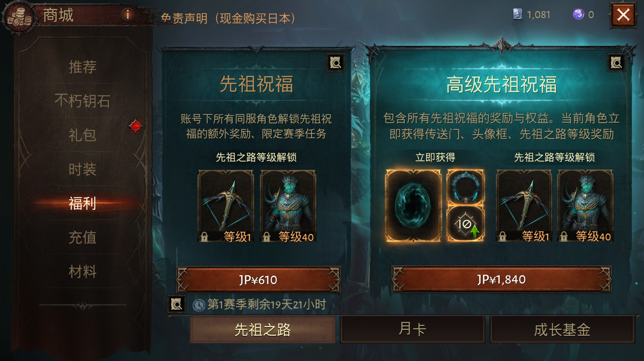Click the 等级40 armor thumbnail in 先祖祝福
This screenshot has width=644, height=361.
tap(288, 206)
